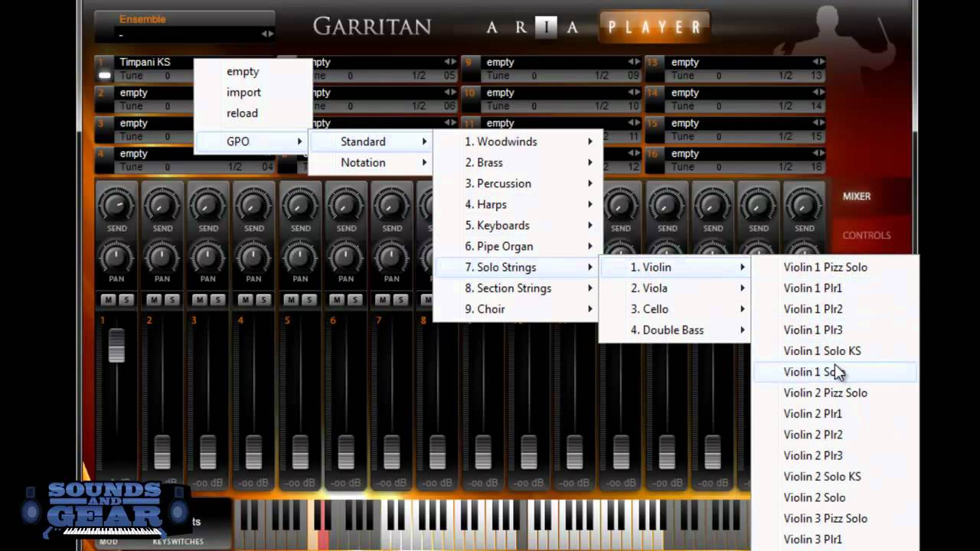
Task: Mute mixer channel 1 with its M button
Action: click(108, 299)
